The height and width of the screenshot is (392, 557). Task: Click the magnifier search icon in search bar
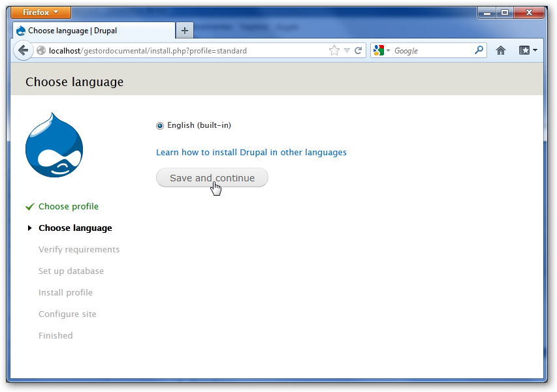479,50
